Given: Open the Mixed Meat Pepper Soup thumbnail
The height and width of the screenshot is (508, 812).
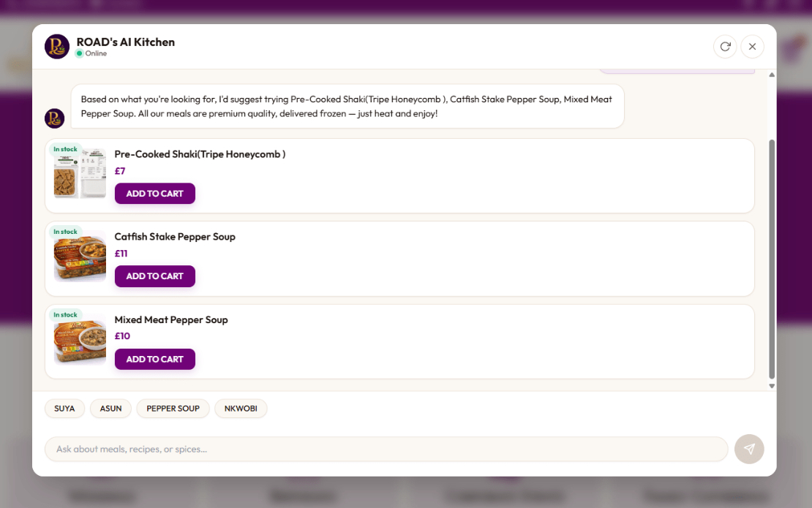Looking at the screenshot, I should (x=80, y=339).
